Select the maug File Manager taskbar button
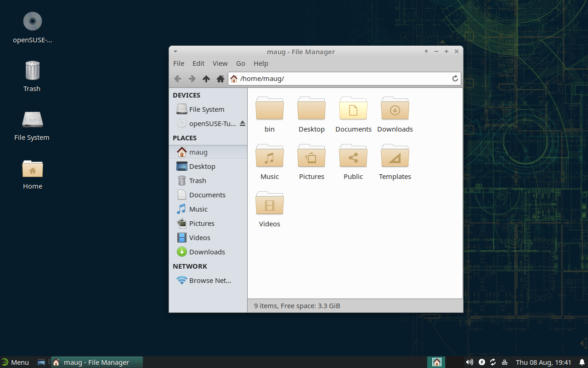The height and width of the screenshot is (368, 588). click(x=96, y=362)
